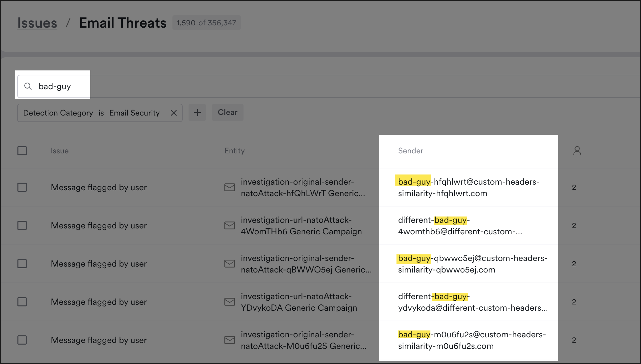Click envelope icon for natoAttack-hfQhLWrT entity

pos(230,187)
